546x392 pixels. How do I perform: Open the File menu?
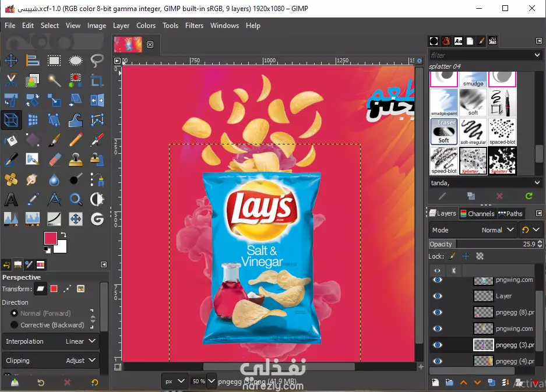[10, 26]
